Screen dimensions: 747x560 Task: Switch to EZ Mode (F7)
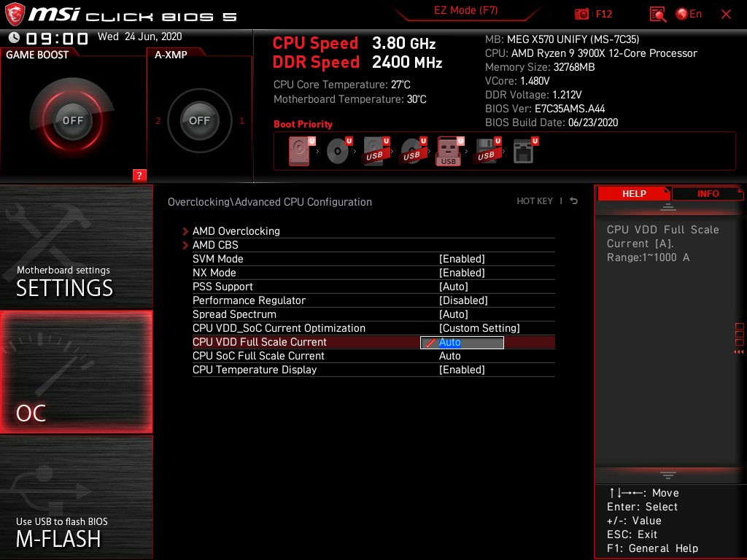point(466,10)
